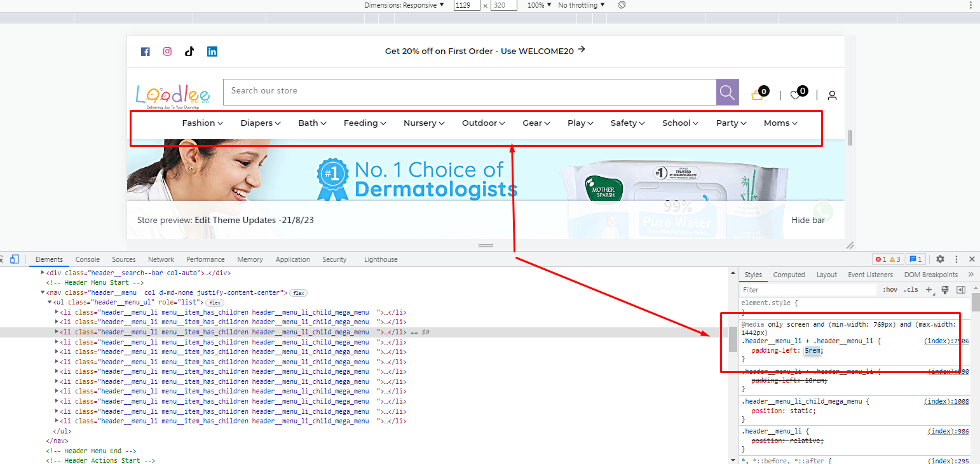This screenshot has height=464, width=980.
Task: Open the Layout tab
Action: (x=827, y=275)
